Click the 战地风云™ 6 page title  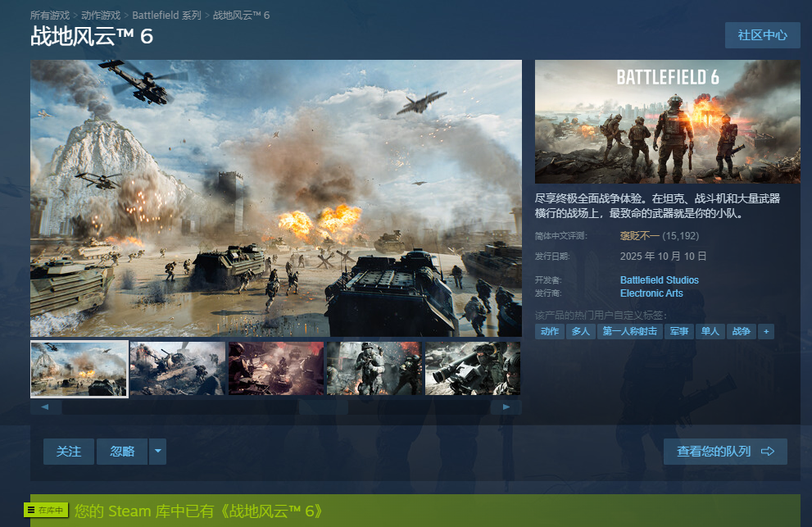tap(92, 37)
